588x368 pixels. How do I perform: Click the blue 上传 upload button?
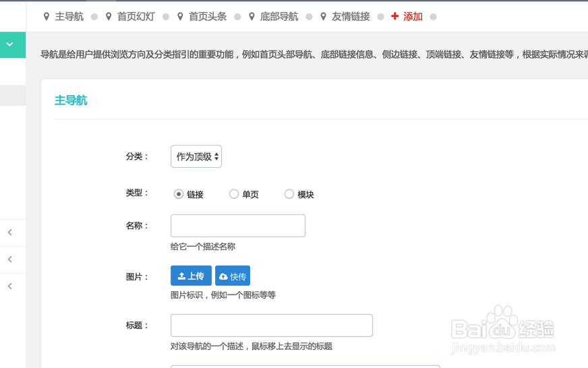(x=192, y=276)
